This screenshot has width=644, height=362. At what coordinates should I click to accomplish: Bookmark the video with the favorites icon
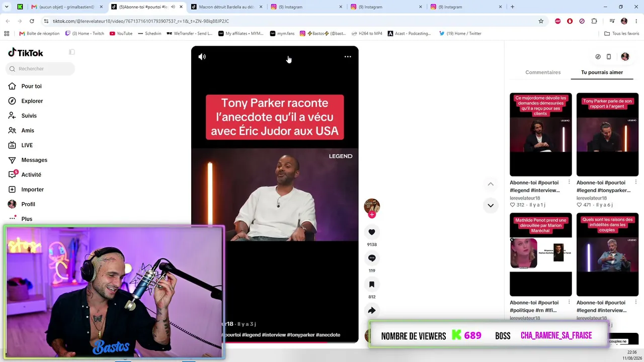click(372, 285)
